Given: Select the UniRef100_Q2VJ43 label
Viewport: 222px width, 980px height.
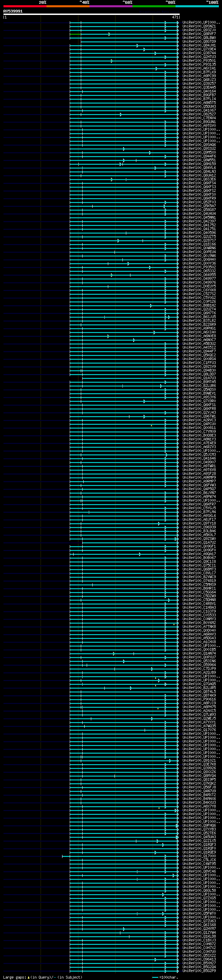Looking at the screenshot, I should 199,412.
